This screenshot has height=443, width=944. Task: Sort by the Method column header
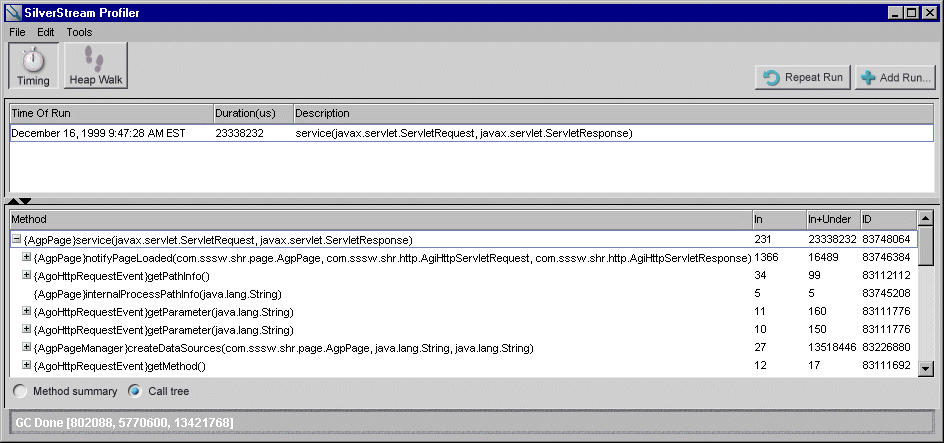(380, 219)
